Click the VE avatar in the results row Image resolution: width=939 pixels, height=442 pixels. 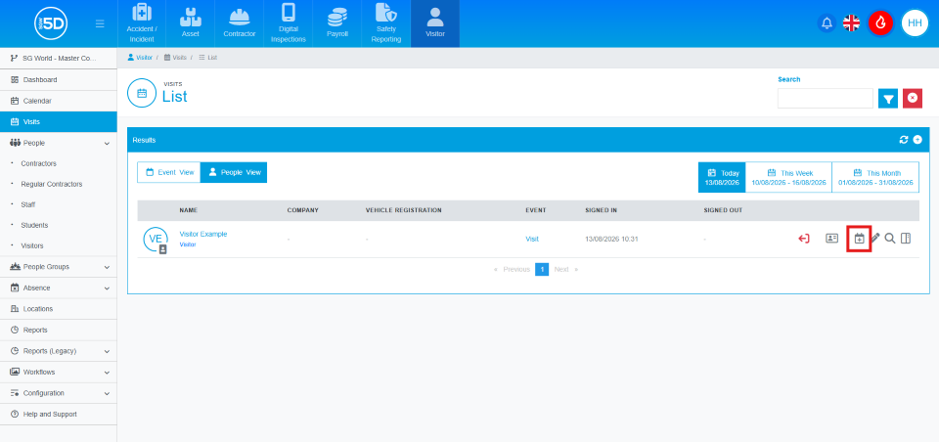click(155, 240)
